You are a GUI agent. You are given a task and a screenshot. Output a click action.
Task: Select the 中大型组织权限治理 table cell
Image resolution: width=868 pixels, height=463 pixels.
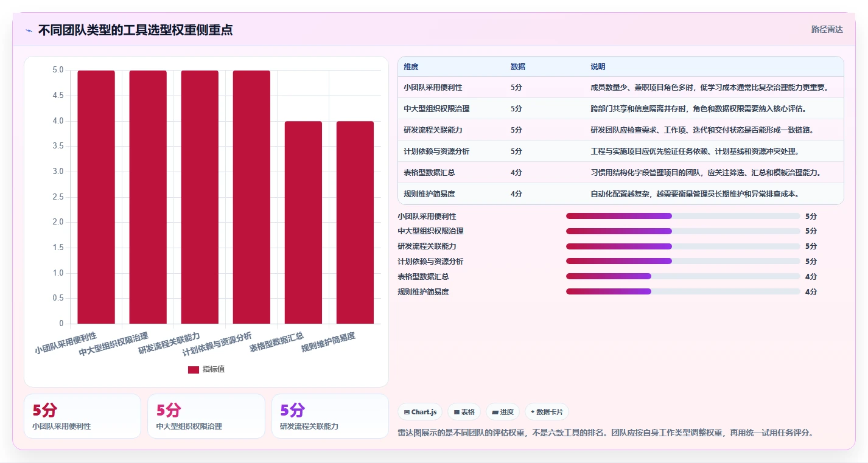(436, 108)
